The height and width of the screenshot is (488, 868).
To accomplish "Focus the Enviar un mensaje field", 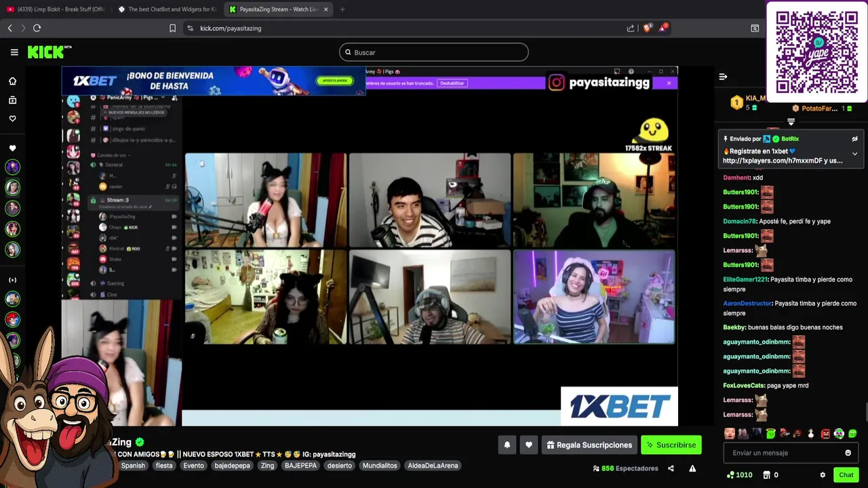I will tap(791, 453).
